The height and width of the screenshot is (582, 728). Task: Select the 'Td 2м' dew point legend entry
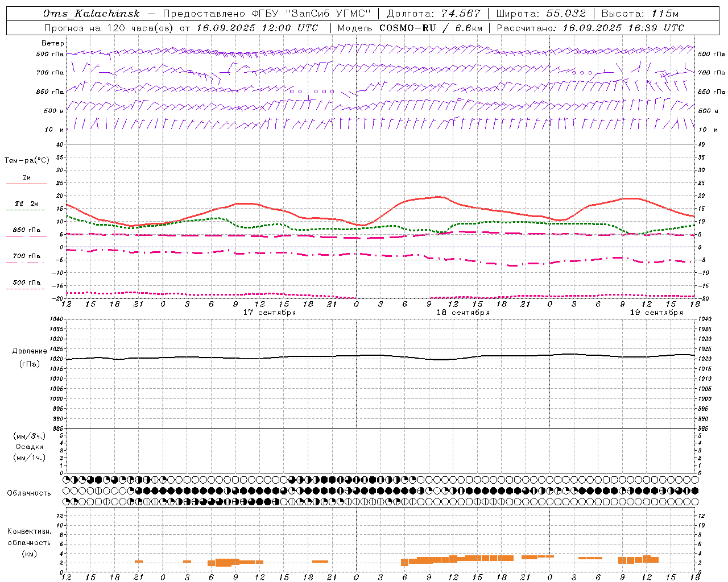[27, 203]
